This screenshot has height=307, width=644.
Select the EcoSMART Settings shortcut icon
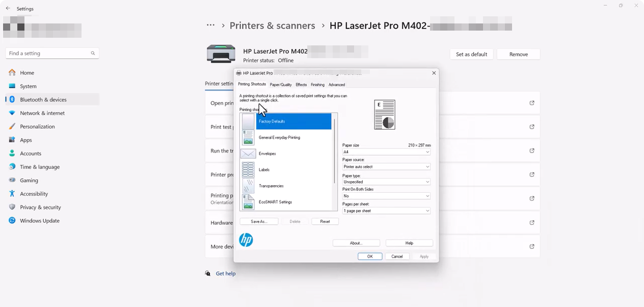click(x=248, y=202)
